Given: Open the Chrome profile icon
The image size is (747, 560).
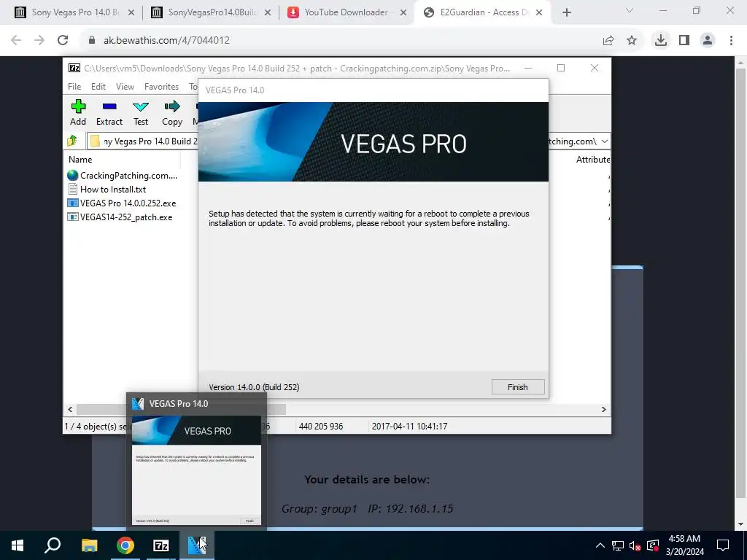Looking at the screenshot, I should (x=708, y=41).
